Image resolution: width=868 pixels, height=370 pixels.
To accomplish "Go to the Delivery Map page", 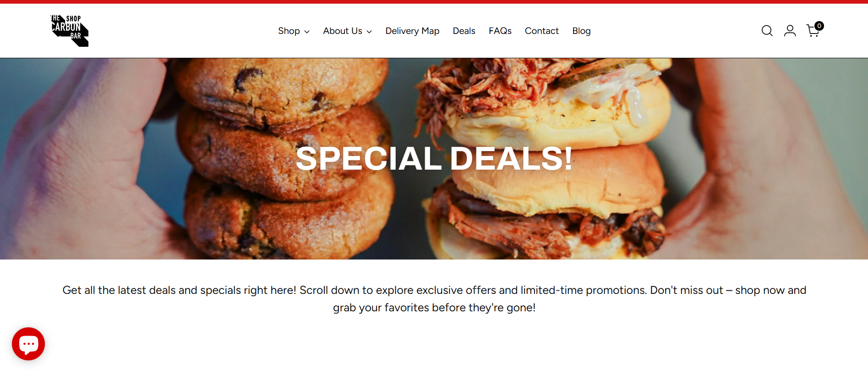I will (x=412, y=31).
